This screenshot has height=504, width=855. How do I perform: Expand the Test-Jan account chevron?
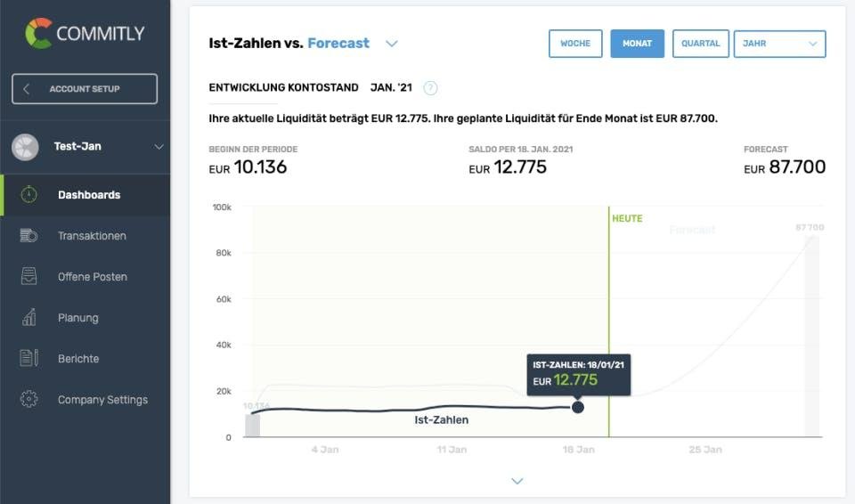[159, 147]
